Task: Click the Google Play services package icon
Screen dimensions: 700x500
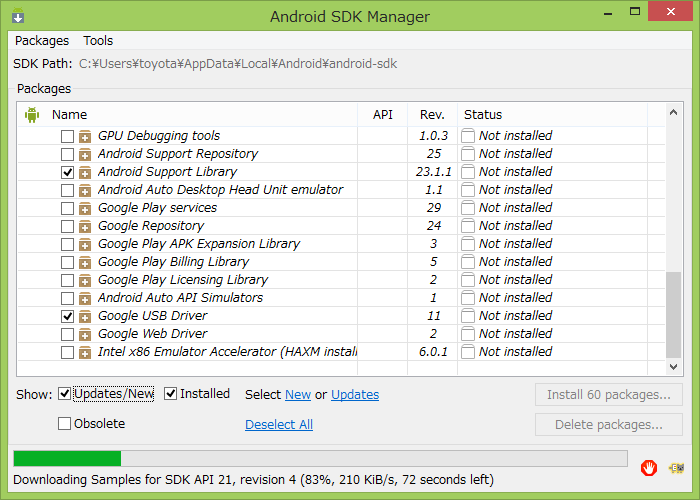Action: (85, 208)
